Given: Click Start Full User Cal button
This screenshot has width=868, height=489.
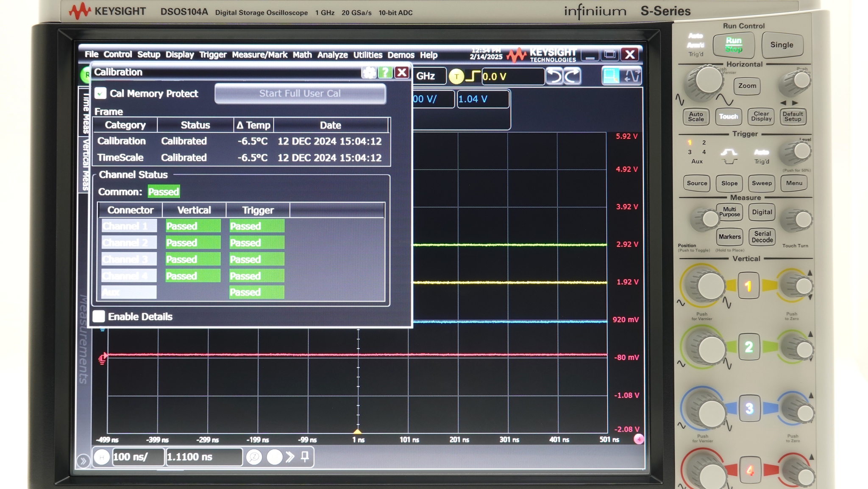Looking at the screenshot, I should point(300,93).
